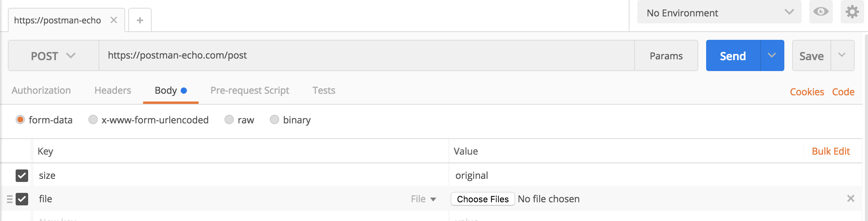Image resolution: width=868 pixels, height=221 pixels.
Task: Grab the drag handle on the file row
Action: coord(10,199)
